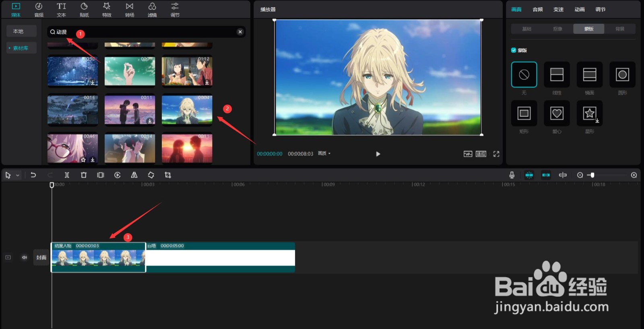Choose the 圆形 circle mask
This screenshot has width=644, height=329.
tap(623, 74)
